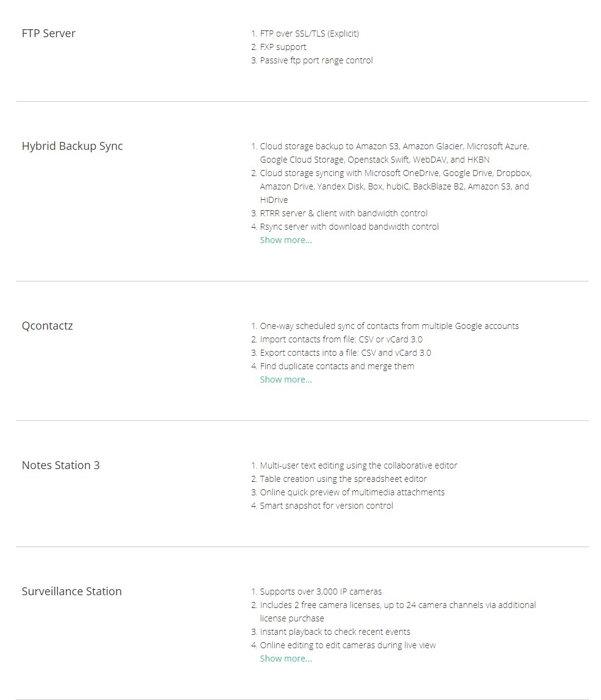Click Supports over 3,000 IP cameras item
This screenshot has height=700, width=601.
321,592
